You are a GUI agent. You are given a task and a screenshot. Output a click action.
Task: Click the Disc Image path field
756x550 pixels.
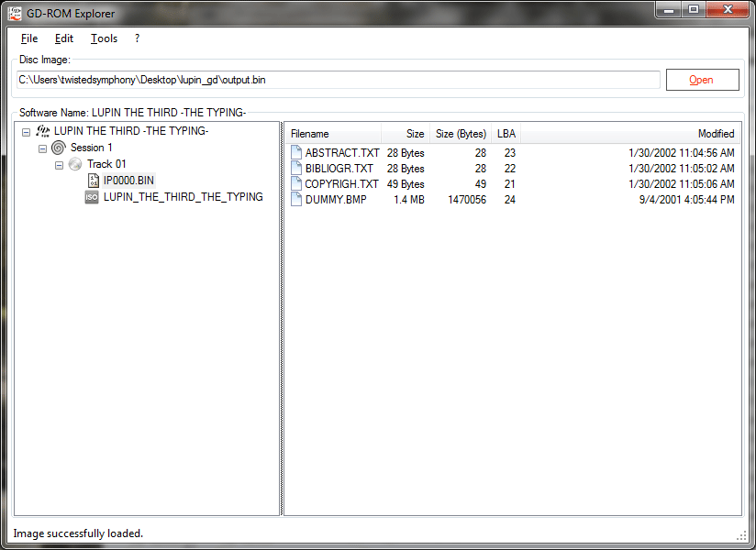(x=338, y=80)
